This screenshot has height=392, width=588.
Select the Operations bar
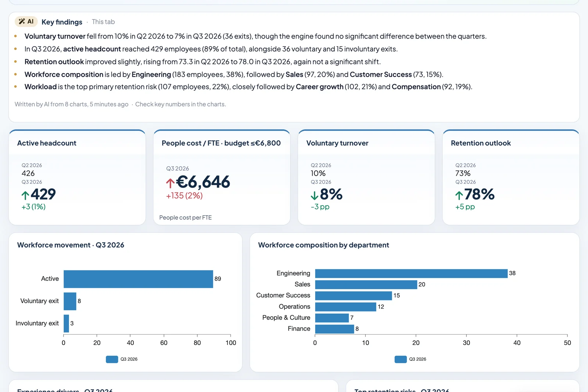click(346, 307)
